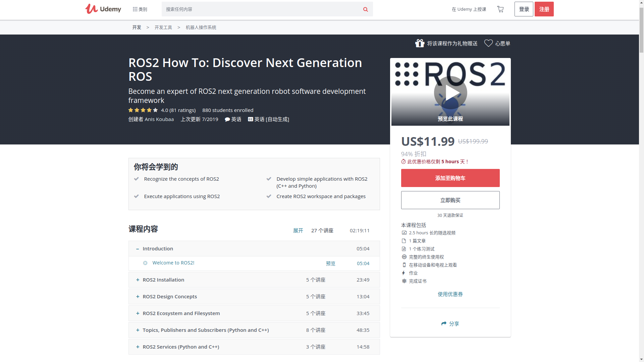This screenshot has height=362, width=644.
Task: Click the wishlist heart icon
Action: 488,43
